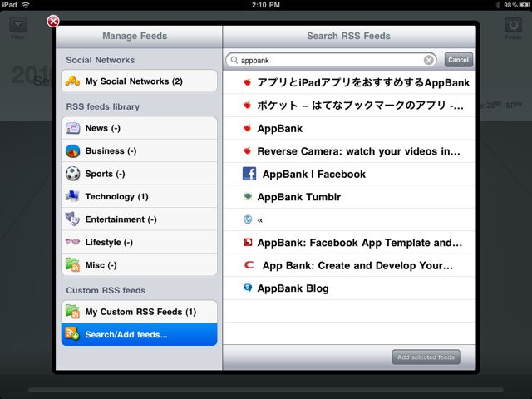The height and width of the screenshot is (399, 532).
Task: Click Add selected feeds button
Action: pos(426,357)
